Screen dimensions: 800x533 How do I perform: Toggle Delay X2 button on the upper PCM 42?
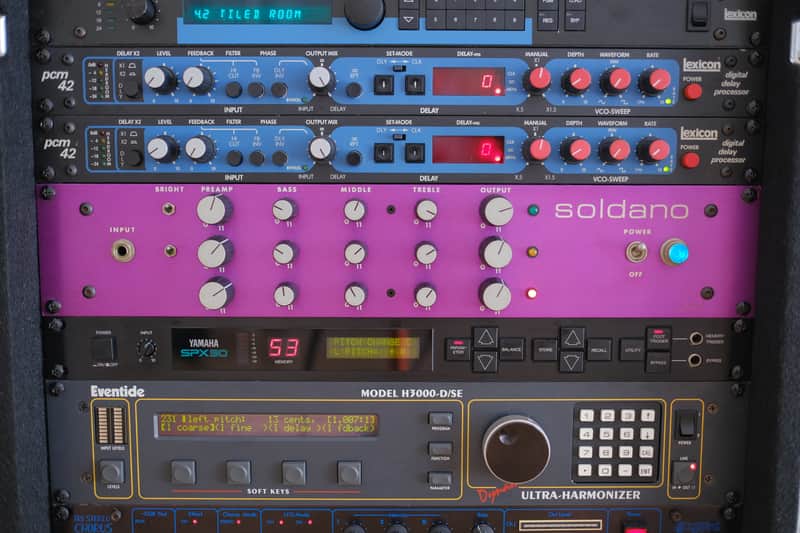pos(131,89)
